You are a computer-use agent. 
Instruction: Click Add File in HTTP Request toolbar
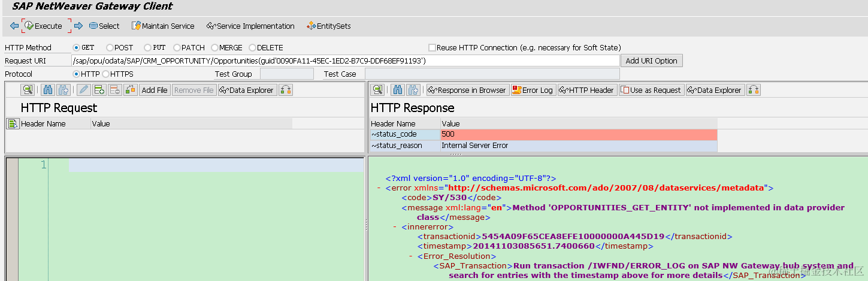[155, 90]
